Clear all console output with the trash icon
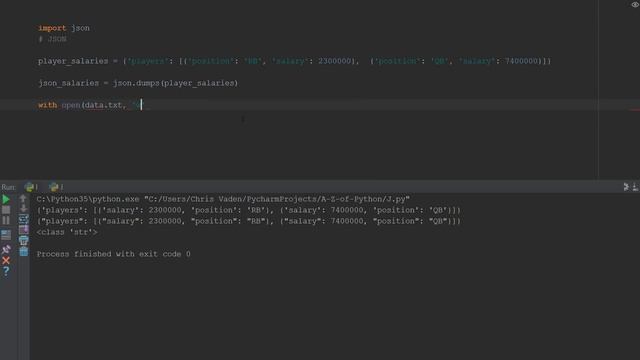 (23, 251)
